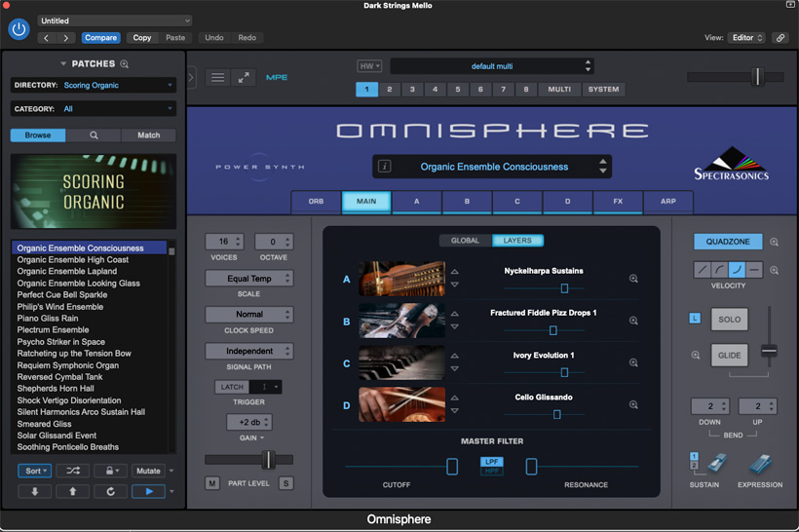Play patch audition button
Screen dimensions: 799x532
tap(148, 491)
